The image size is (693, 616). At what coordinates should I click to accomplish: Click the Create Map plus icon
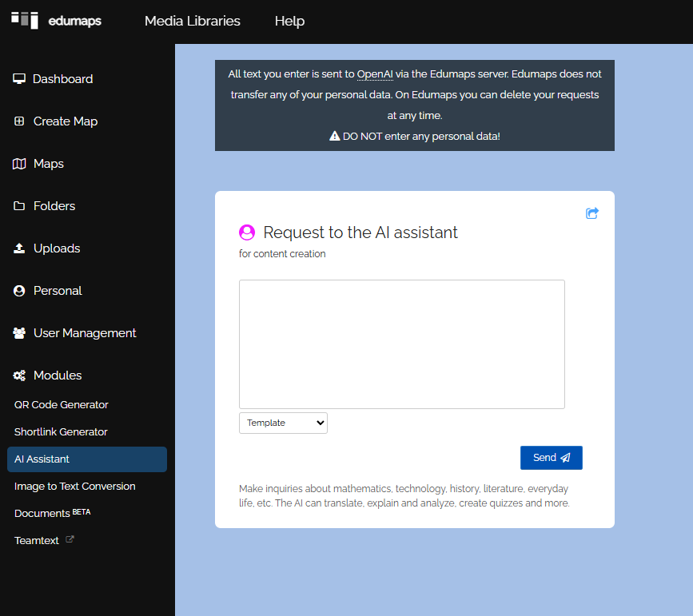click(20, 121)
